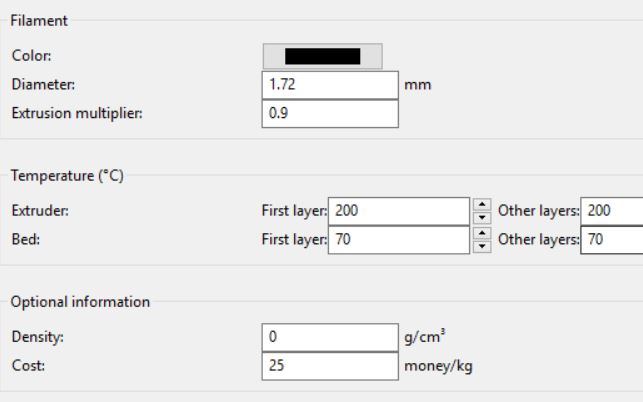Click the Extruder first layer temperature field
The height and width of the screenshot is (402, 643).
(398, 211)
